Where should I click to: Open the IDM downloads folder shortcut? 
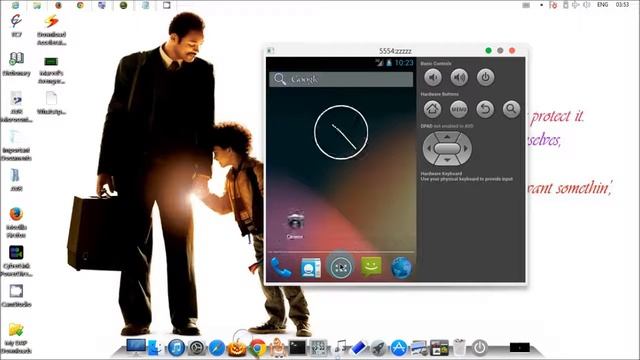pyautogui.click(x=16, y=338)
